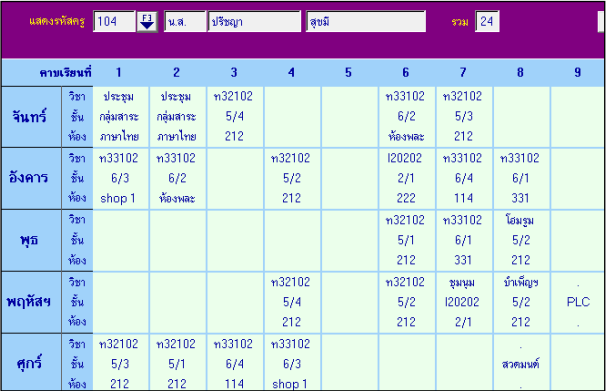Click the teacher code field showing 104
Viewport: 607px width, 391px height.
coord(114,22)
